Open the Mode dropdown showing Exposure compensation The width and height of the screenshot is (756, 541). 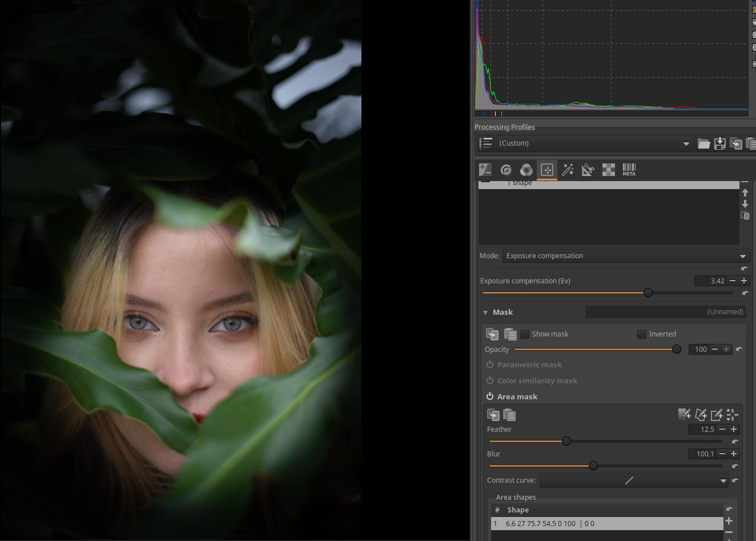click(x=626, y=256)
